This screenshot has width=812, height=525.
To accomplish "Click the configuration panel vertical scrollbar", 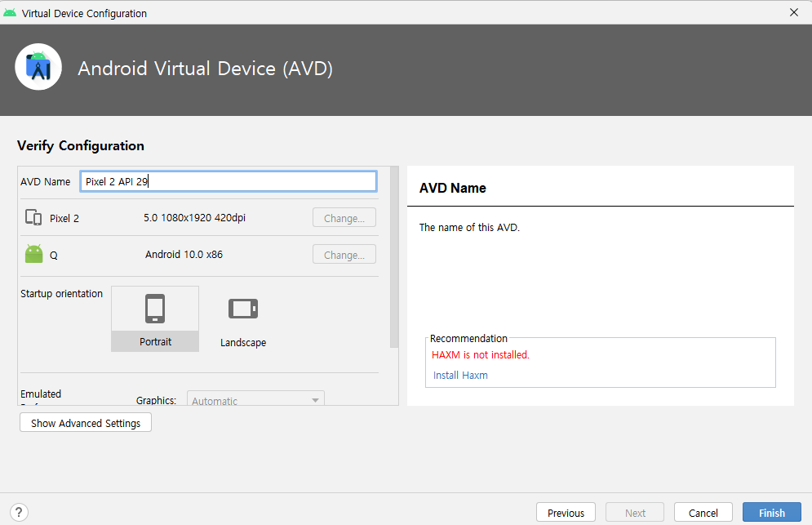I will [x=395, y=257].
